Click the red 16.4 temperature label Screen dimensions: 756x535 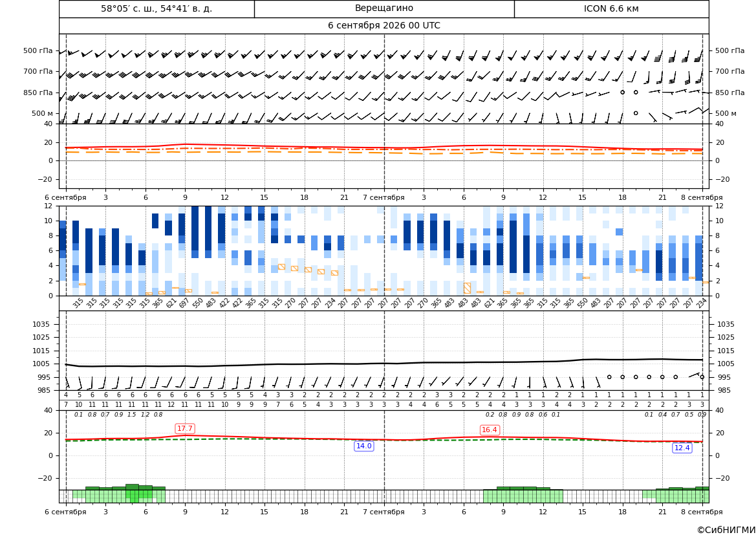490,430
